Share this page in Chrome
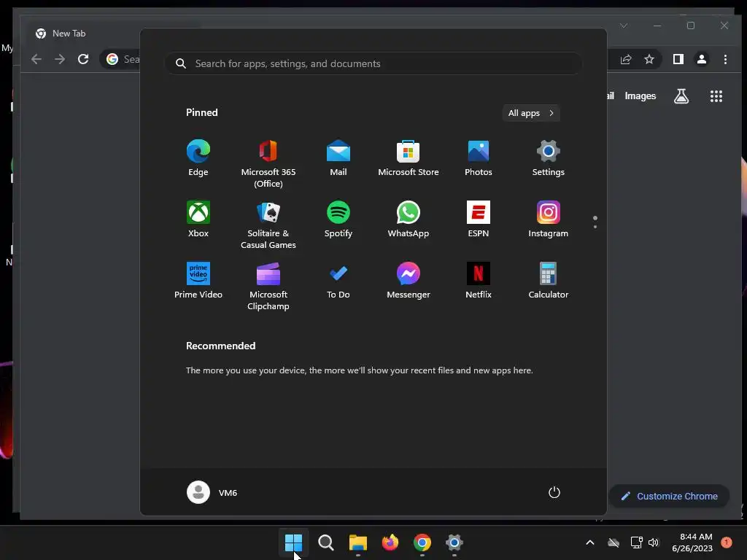This screenshot has height=560, width=747. pyautogui.click(x=625, y=59)
